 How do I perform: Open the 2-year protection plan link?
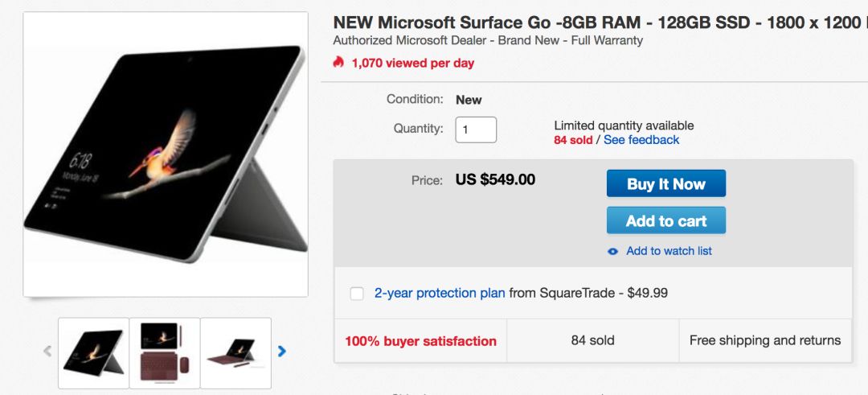[440, 293]
